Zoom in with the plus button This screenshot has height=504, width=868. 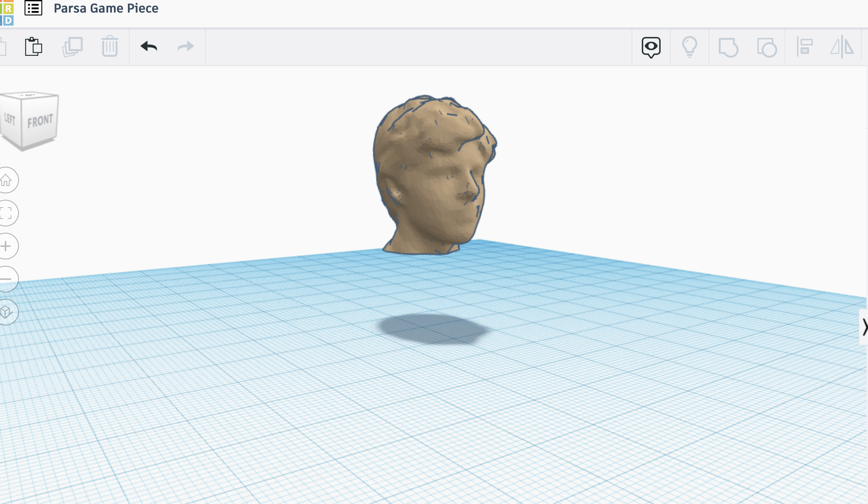pos(6,246)
